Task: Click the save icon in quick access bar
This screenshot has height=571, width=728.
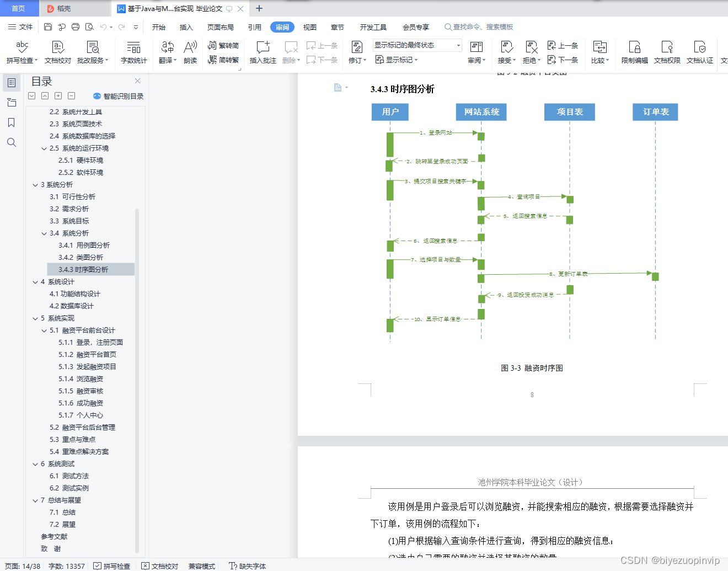Action: (48, 26)
